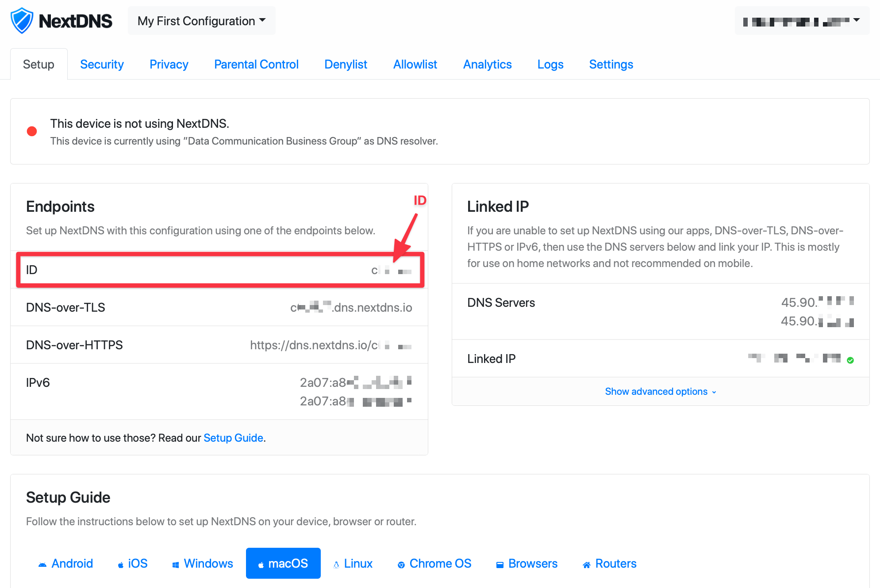Open the Settings tab
Viewport: 880px width, 588px height.
[x=611, y=64]
